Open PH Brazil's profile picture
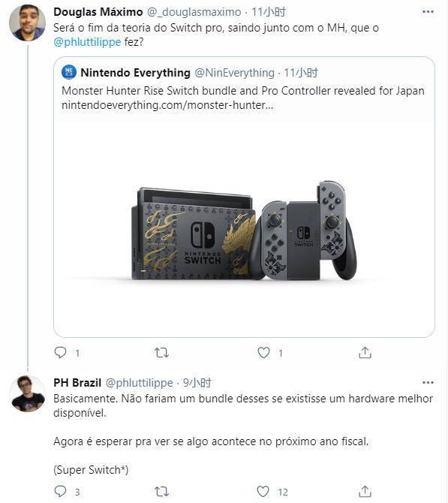The image size is (448, 503). click(x=28, y=393)
